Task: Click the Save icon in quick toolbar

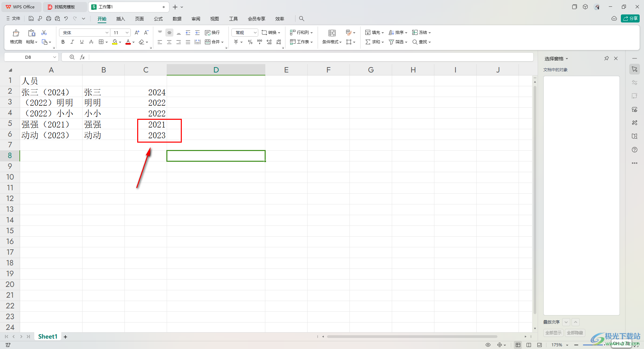Action: (31, 18)
